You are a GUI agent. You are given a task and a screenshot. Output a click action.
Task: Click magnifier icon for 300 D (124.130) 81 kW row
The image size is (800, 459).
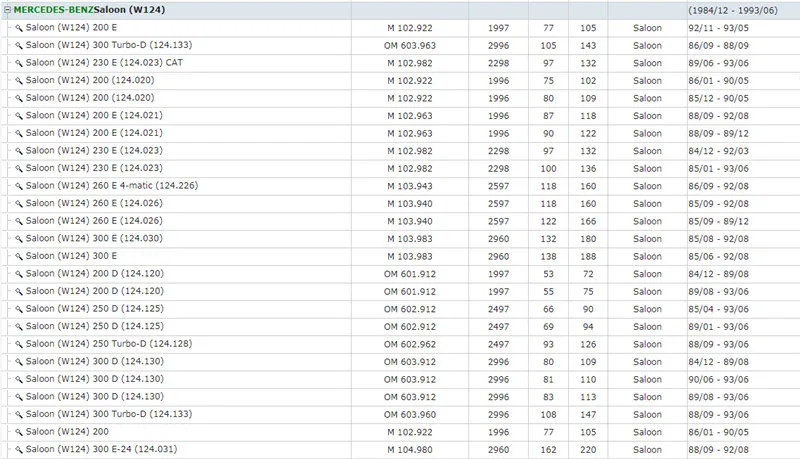[x=19, y=380]
